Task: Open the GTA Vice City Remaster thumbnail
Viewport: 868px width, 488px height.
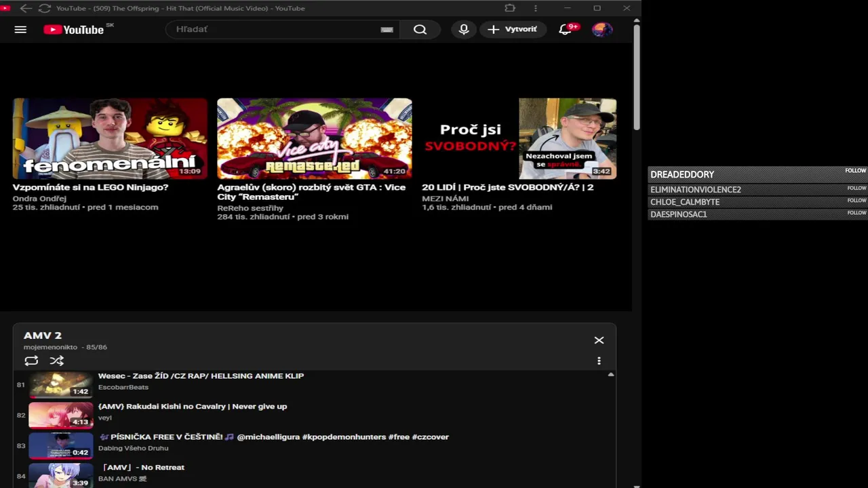Action: point(314,138)
